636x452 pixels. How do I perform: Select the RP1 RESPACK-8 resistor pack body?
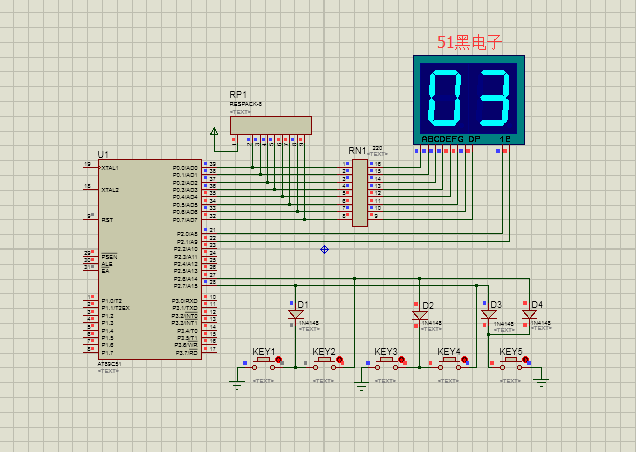(x=271, y=125)
